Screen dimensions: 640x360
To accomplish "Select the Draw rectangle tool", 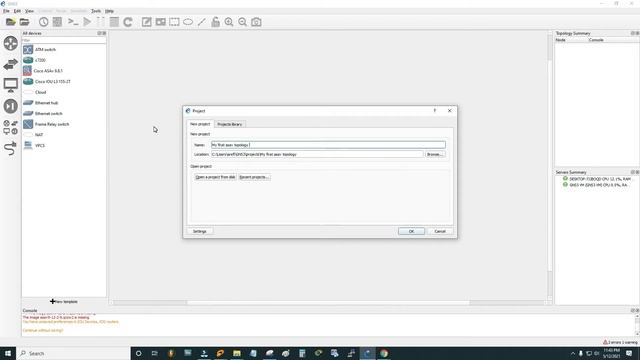I will pyautogui.click(x=174, y=22).
